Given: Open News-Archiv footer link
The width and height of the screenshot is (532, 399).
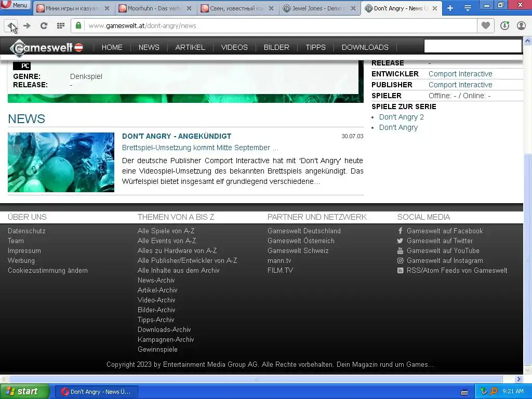Looking at the screenshot, I should 156,280.
